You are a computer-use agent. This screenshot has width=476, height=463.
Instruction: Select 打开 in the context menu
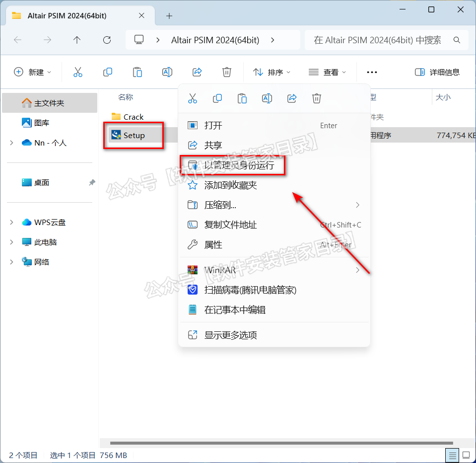274,126
